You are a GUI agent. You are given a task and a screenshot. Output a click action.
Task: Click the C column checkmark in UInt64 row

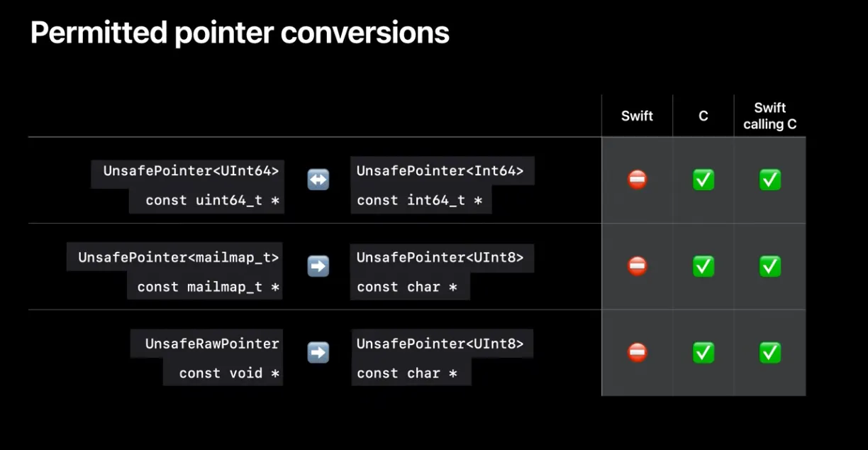[x=703, y=180]
